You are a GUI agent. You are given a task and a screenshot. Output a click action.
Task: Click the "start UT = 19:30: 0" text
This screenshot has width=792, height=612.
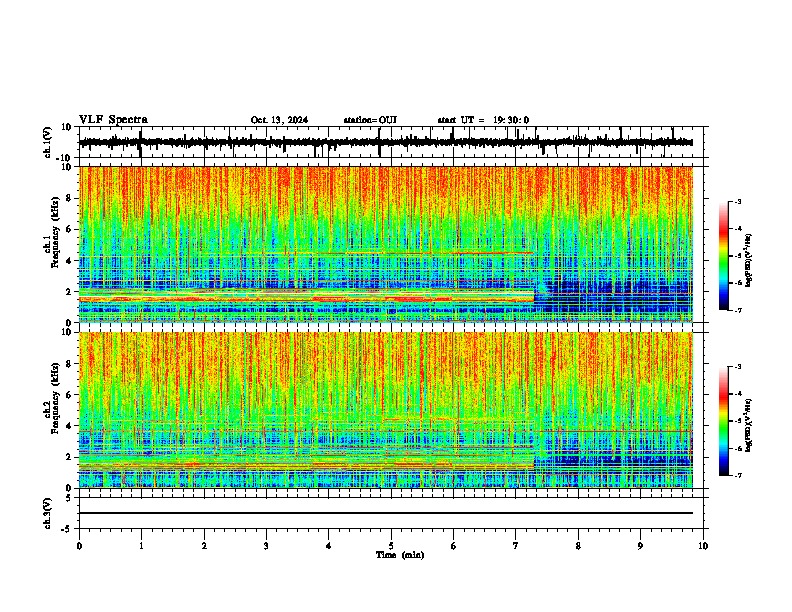coord(483,120)
